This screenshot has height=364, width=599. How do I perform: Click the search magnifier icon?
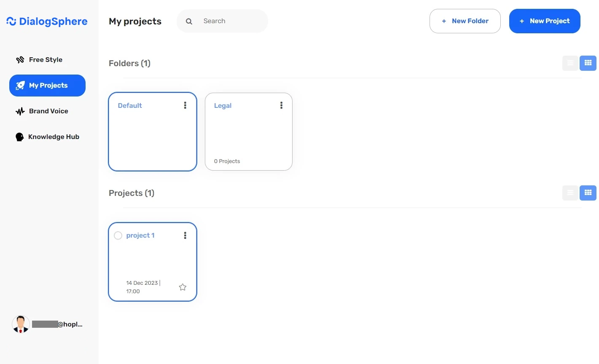[x=188, y=21]
